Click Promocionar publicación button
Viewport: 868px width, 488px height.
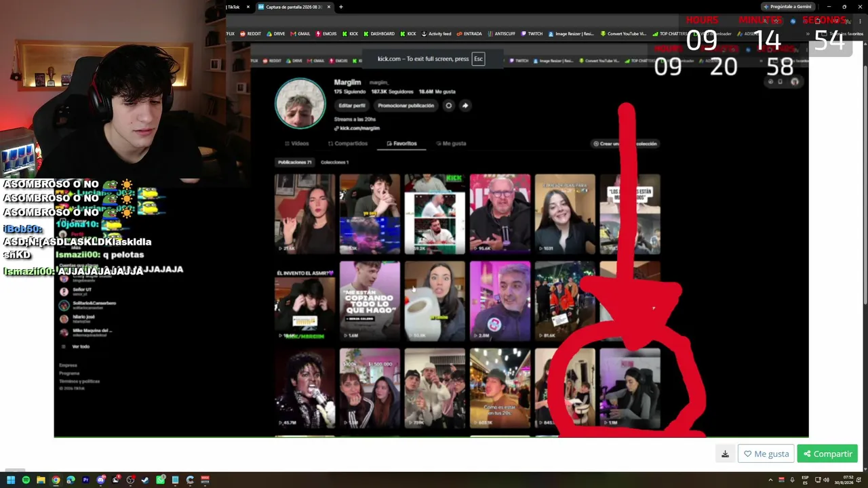pos(406,106)
